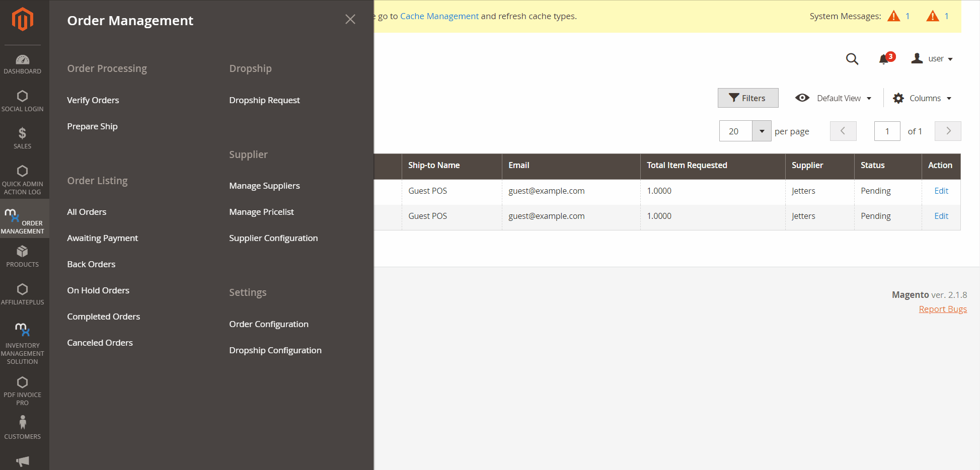Open Inventory Management Solution menu
This screenshot has width=980, height=470.
[23, 344]
